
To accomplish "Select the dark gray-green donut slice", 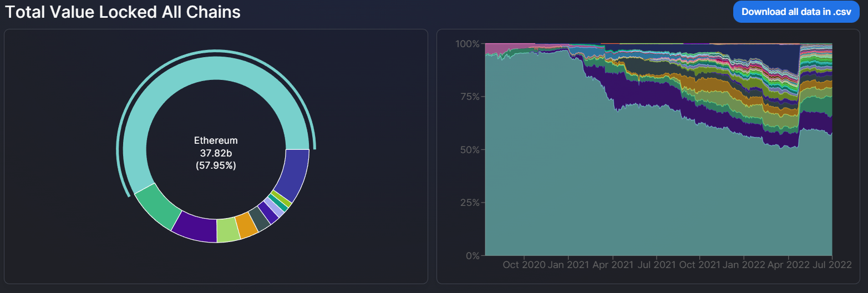I will point(260,218).
